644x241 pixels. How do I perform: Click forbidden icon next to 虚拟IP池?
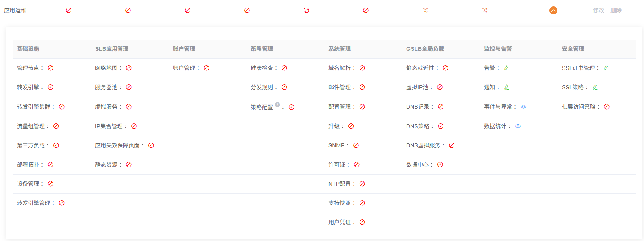[440, 87]
